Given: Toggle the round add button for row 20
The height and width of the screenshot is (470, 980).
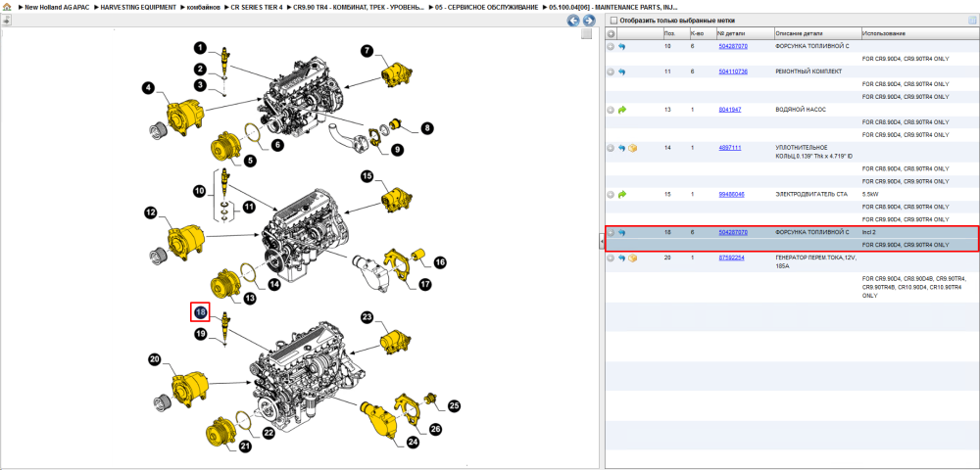Looking at the screenshot, I should [611, 258].
